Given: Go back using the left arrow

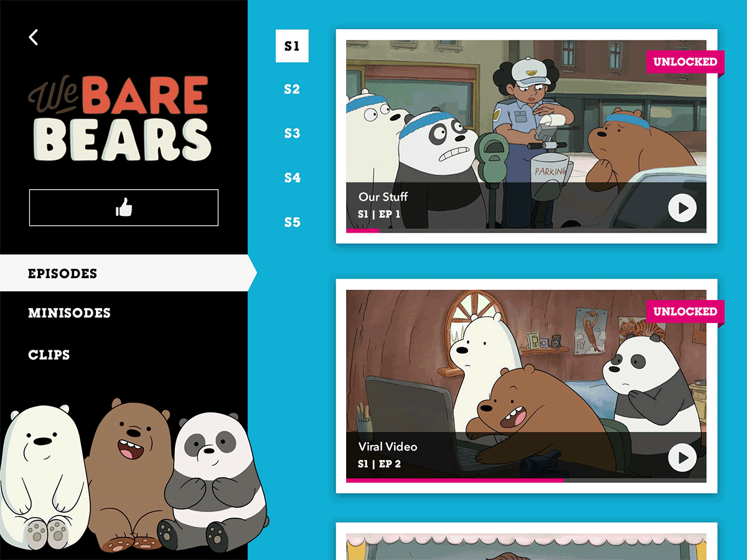Looking at the screenshot, I should (x=34, y=37).
